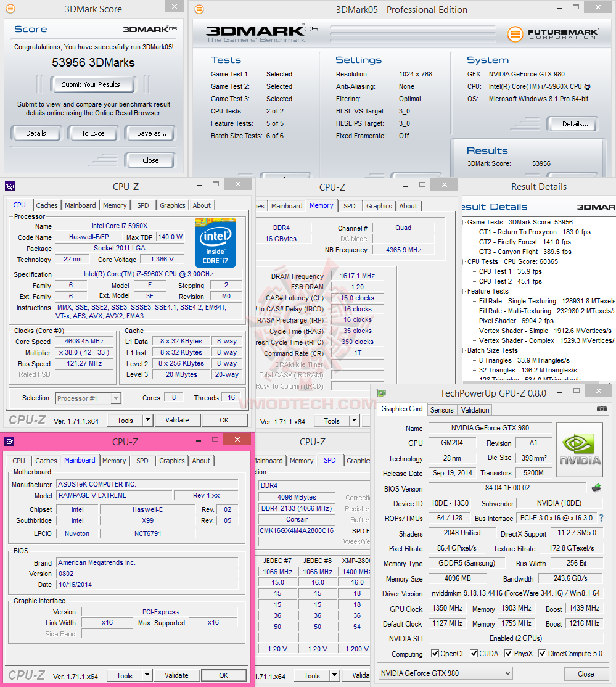Click the CPU-Z icon in the pink Mainboard window title bar
Screen dimensions: 616x687
[9, 442]
